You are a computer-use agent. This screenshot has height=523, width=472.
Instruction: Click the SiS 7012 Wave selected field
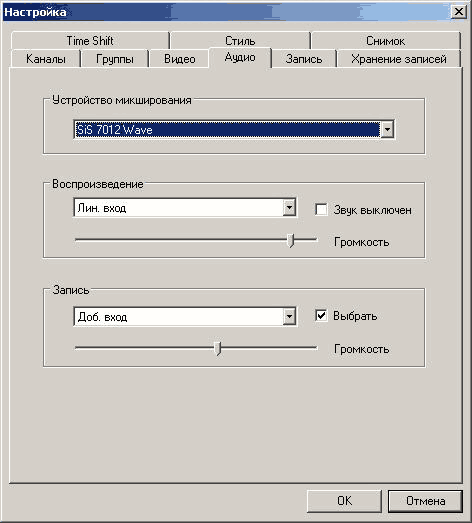[226, 129]
